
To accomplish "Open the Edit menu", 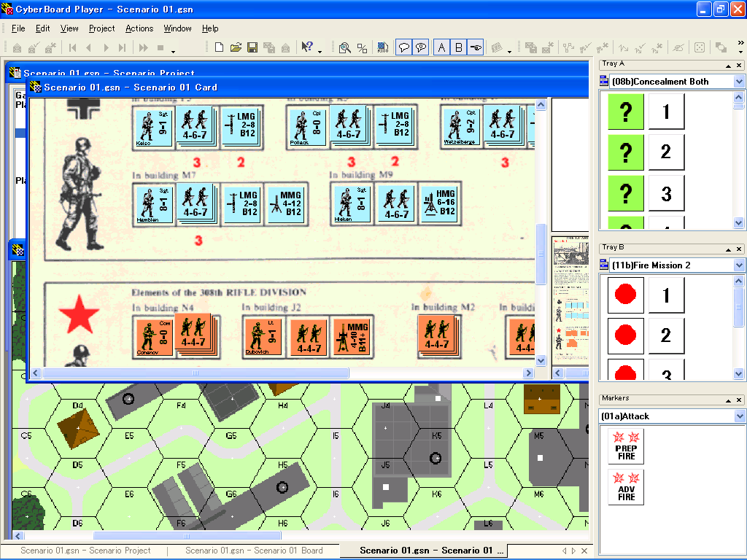I will [x=43, y=28].
